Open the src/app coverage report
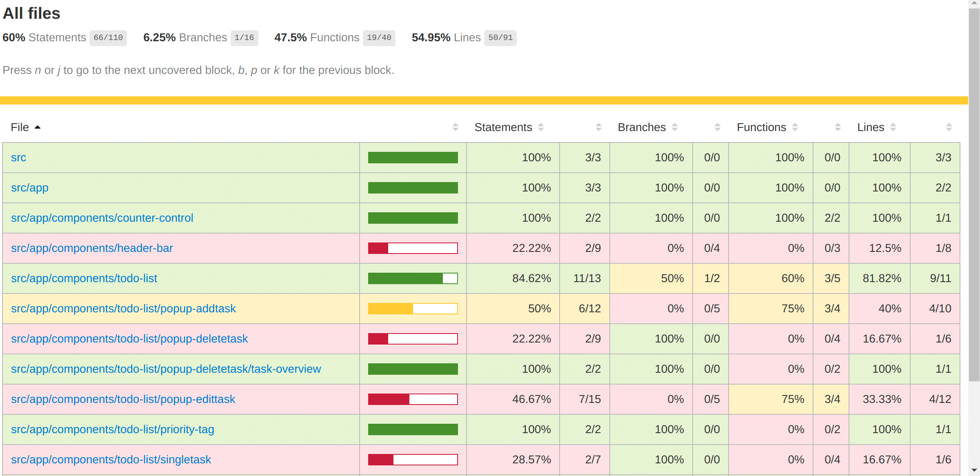 click(29, 188)
